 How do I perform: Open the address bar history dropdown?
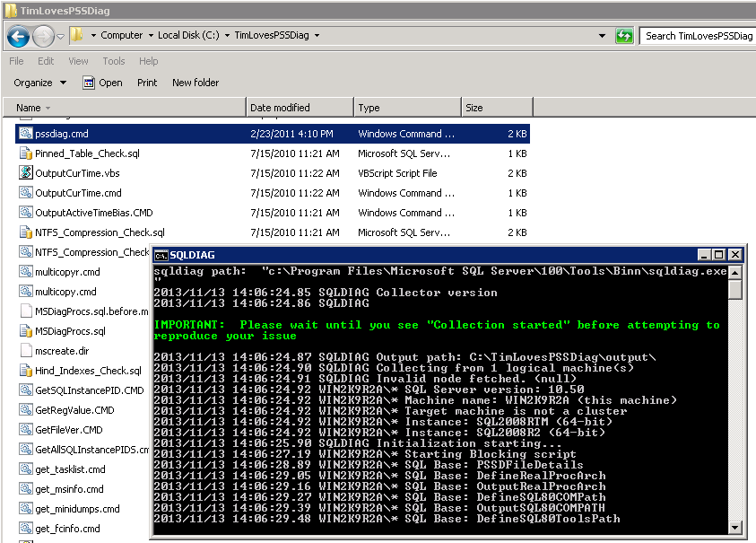click(x=602, y=36)
